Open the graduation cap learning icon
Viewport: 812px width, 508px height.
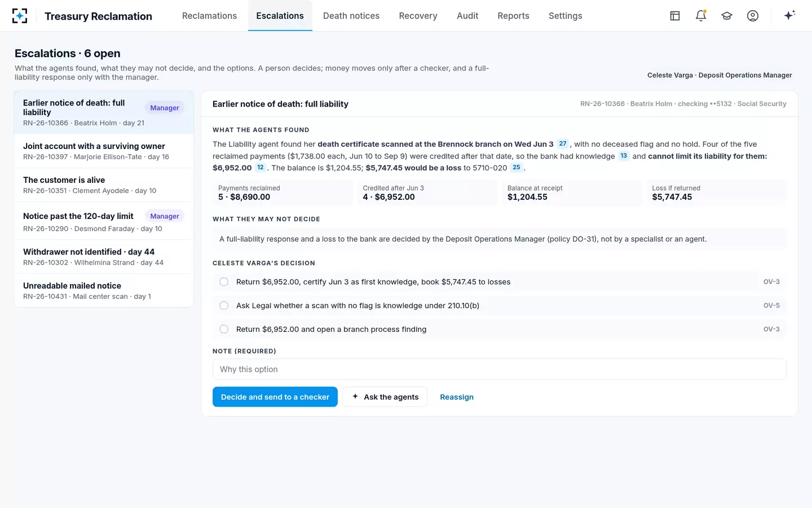point(727,16)
